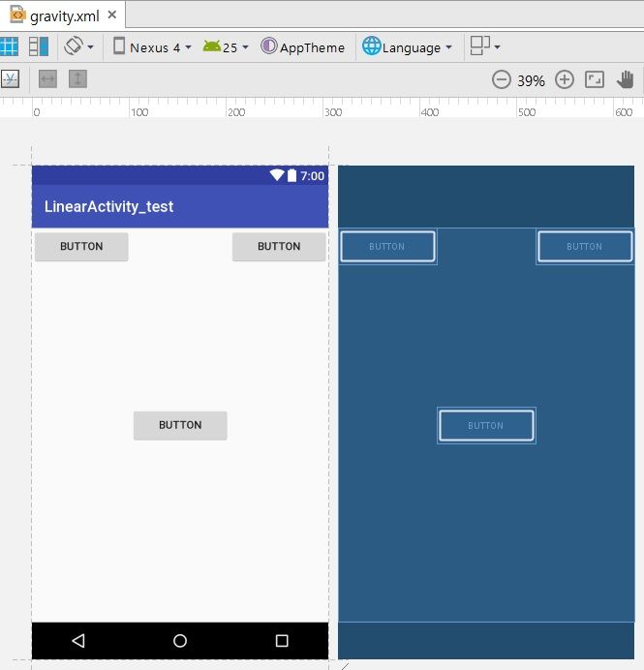Toggle the show constraints icon

10,79
